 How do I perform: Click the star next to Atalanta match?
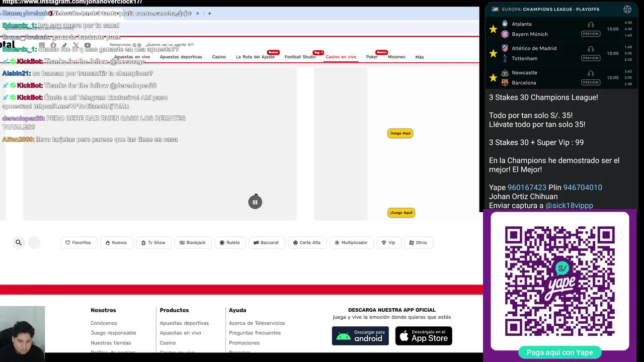point(493,29)
